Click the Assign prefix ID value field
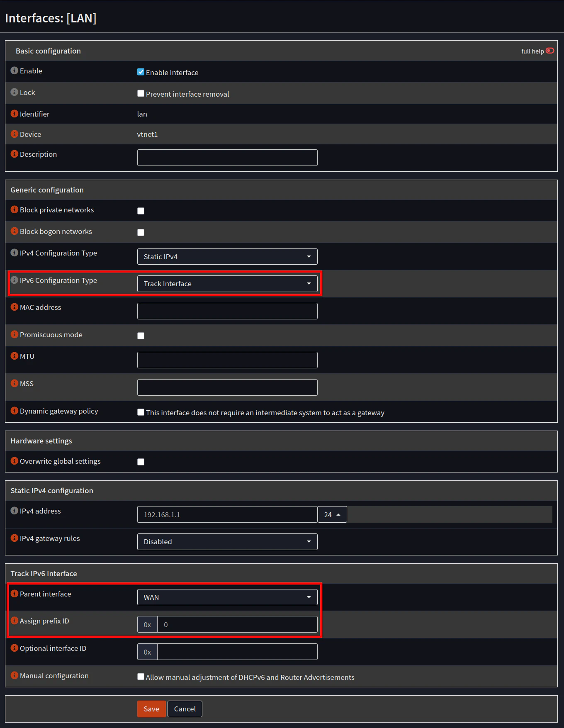 (x=237, y=624)
